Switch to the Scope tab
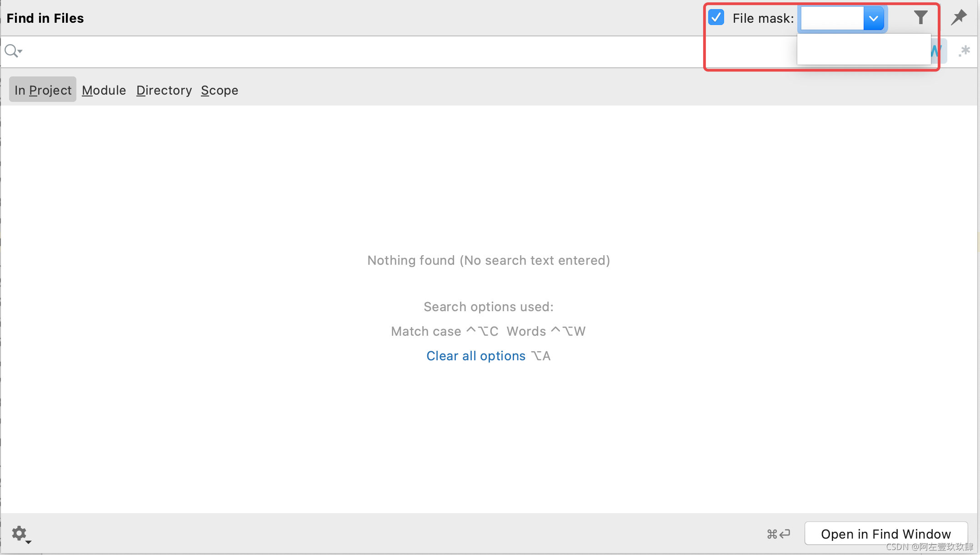This screenshot has width=980, height=555. pyautogui.click(x=220, y=90)
